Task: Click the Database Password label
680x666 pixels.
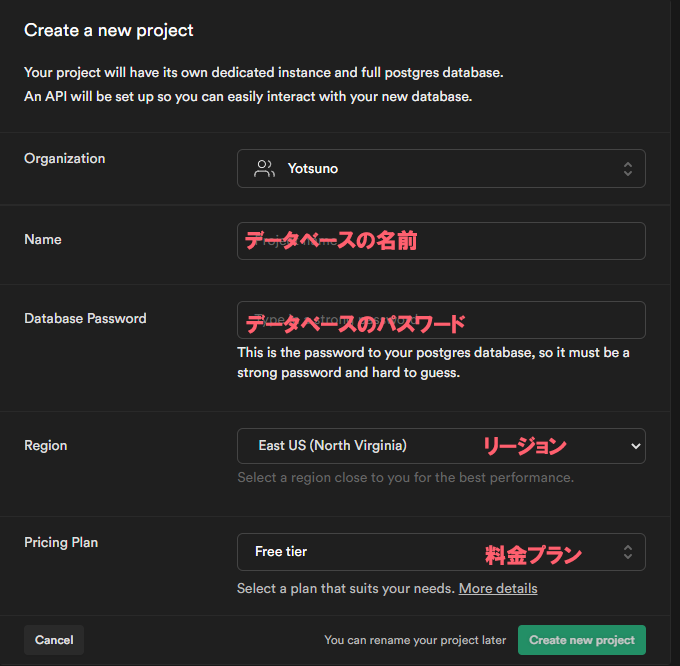Action: coord(85,318)
